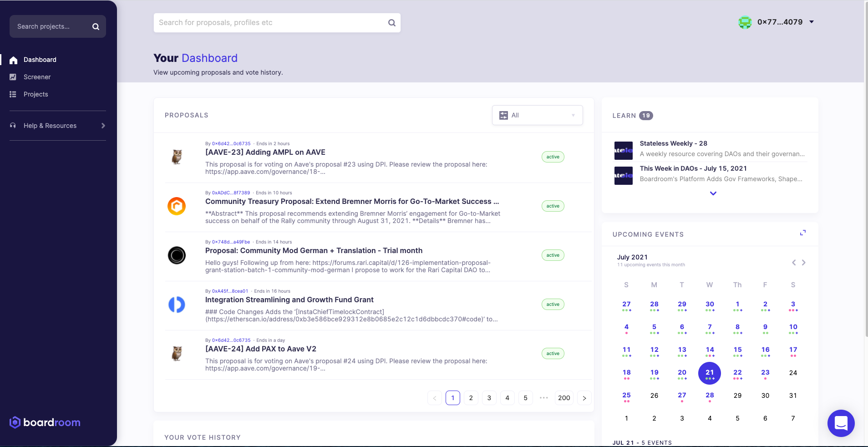Viewport: 868px width, 447px height.
Task: Click the Stateless Weekly - 28 thumbnail
Action: [624, 150]
